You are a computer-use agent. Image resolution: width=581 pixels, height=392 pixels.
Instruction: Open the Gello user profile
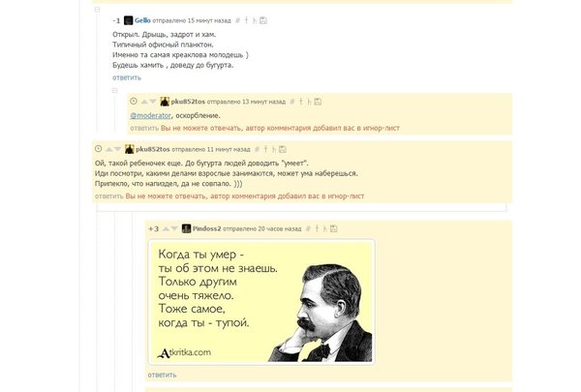(x=142, y=20)
